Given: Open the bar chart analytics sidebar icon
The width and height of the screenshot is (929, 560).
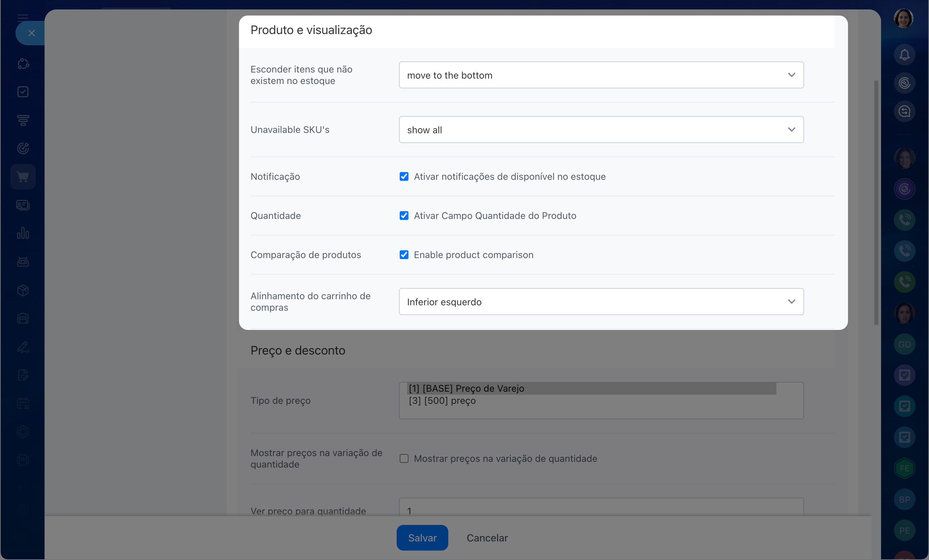Looking at the screenshot, I should click(23, 233).
